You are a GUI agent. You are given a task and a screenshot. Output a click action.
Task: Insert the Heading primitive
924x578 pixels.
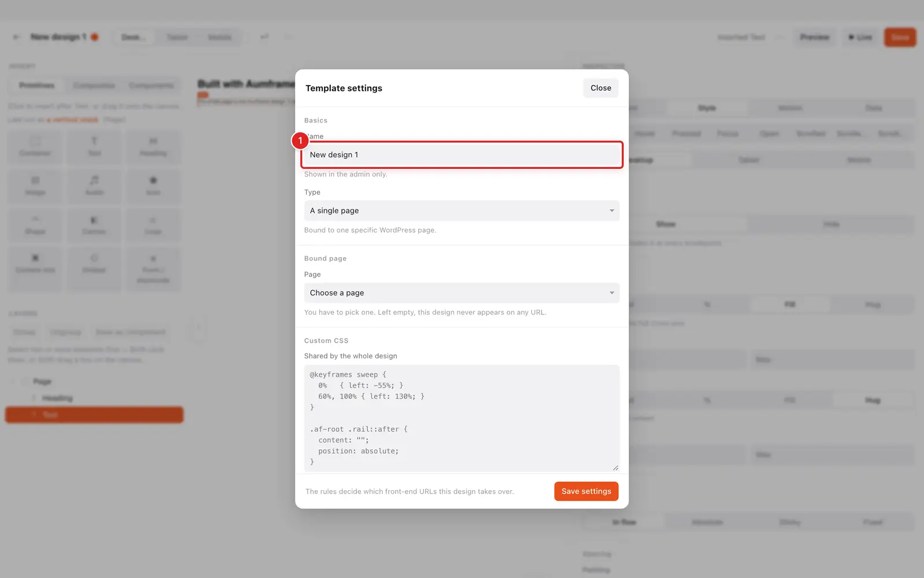pos(153,147)
